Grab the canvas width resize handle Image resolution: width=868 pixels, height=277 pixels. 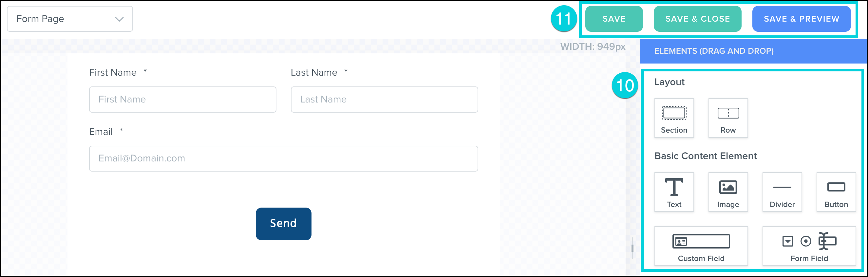[x=632, y=248]
